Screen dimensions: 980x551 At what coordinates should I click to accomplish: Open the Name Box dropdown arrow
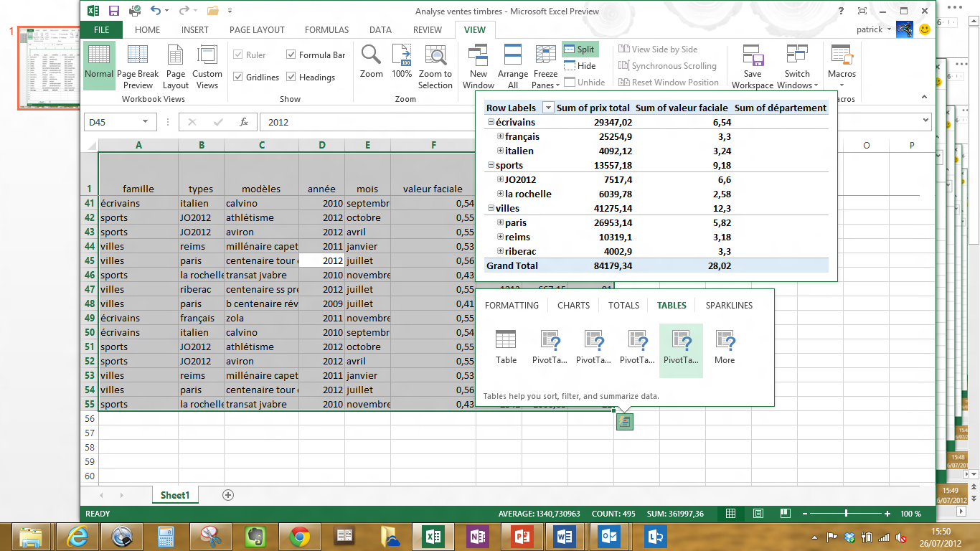[146, 122]
